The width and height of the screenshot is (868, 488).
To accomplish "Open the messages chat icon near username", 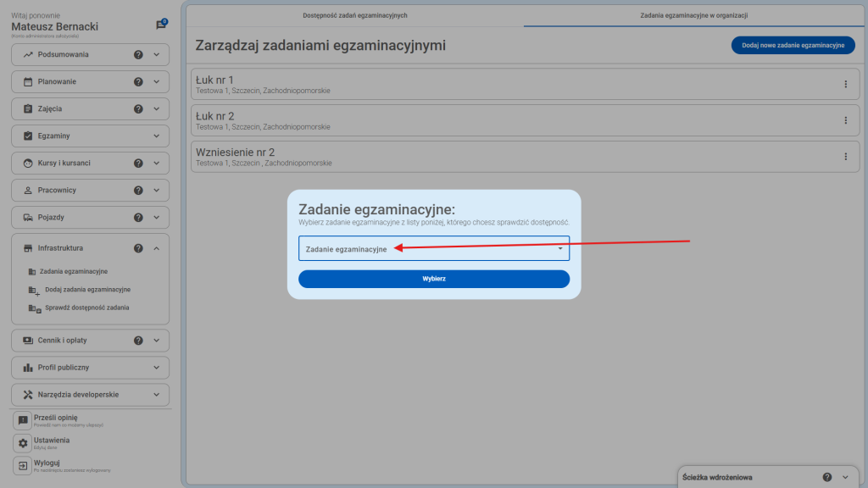I will (161, 25).
